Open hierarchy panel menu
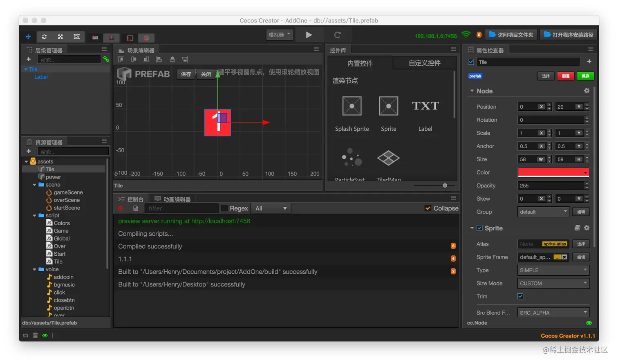This screenshot has width=618, height=364. pyautogui.click(x=104, y=49)
